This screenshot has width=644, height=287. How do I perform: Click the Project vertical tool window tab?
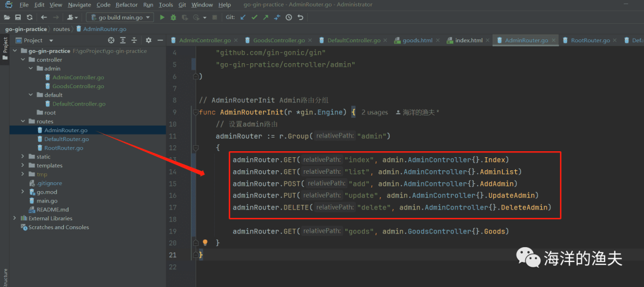(x=5, y=48)
